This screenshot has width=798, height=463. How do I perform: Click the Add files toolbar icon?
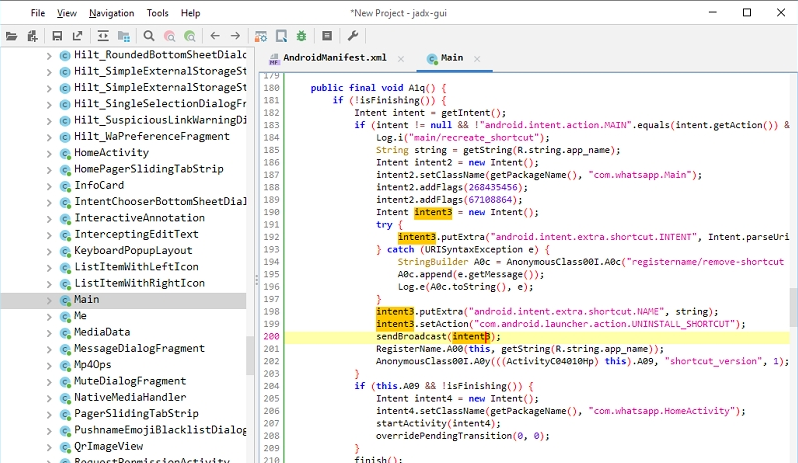pos(33,36)
